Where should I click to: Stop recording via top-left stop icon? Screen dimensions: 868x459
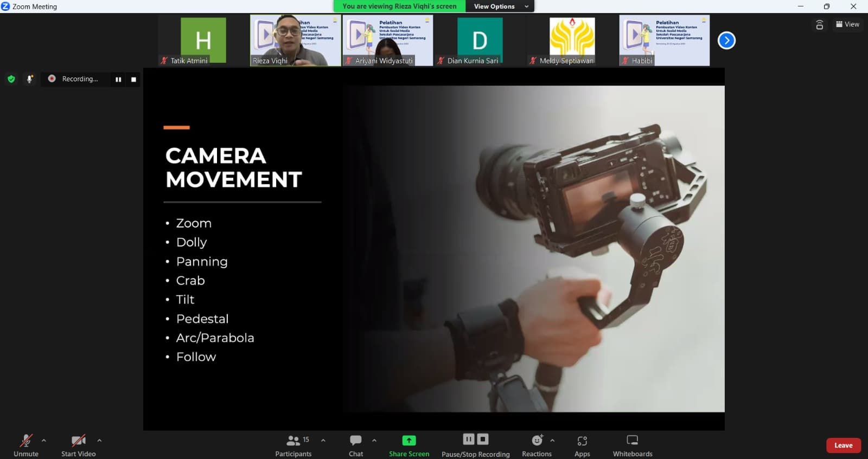(133, 80)
